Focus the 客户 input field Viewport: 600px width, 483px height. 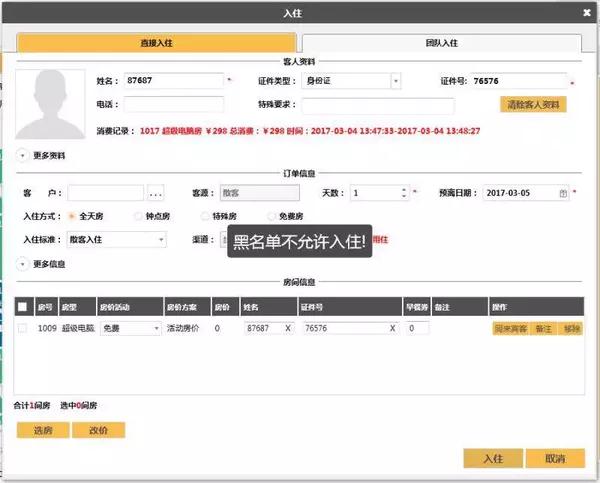(x=106, y=193)
